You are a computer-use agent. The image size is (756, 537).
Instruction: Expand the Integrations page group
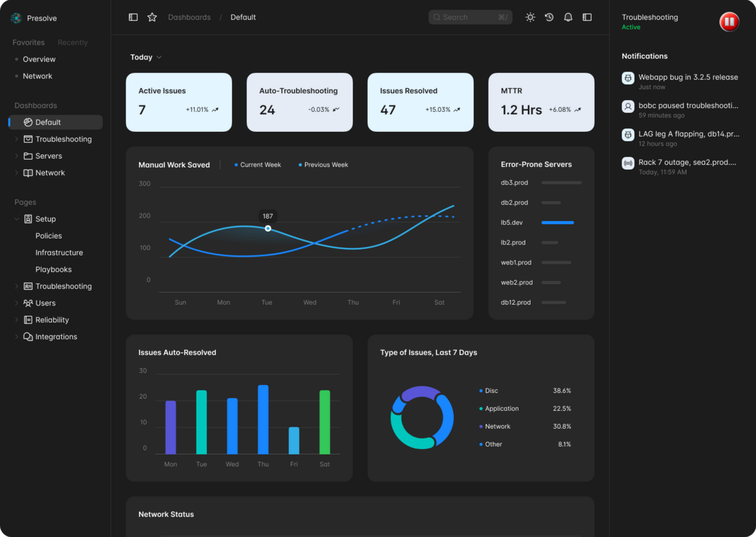(17, 337)
